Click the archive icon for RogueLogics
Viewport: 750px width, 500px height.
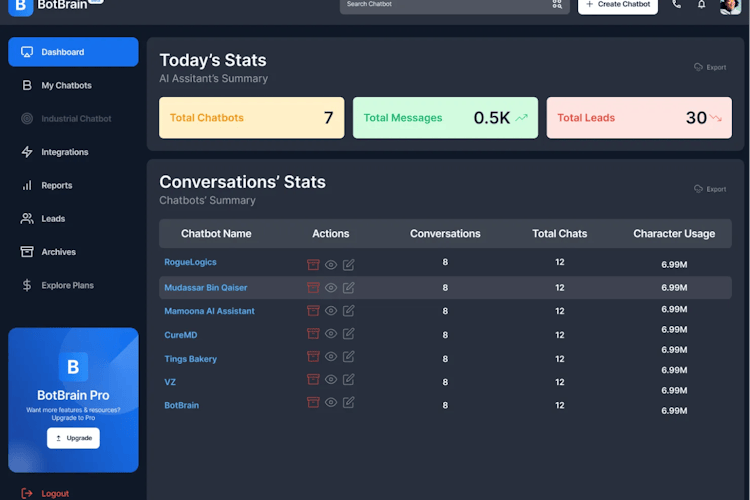(x=313, y=264)
